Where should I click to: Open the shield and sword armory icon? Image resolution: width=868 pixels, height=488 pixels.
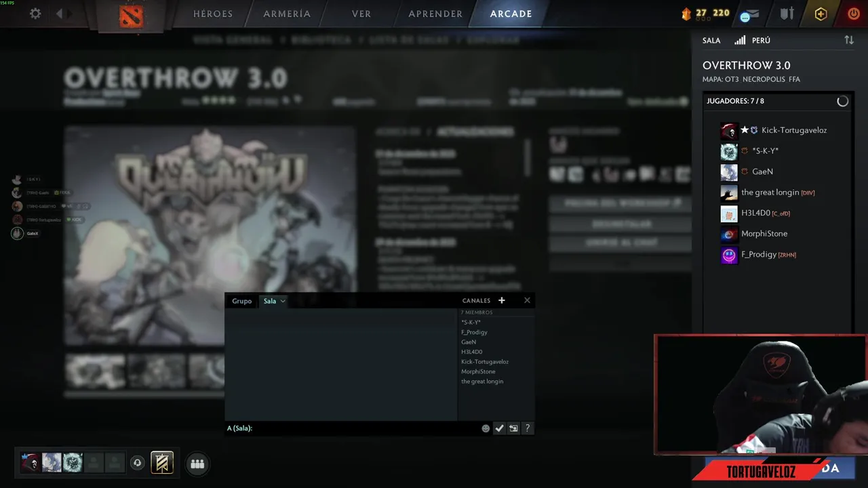coord(787,14)
